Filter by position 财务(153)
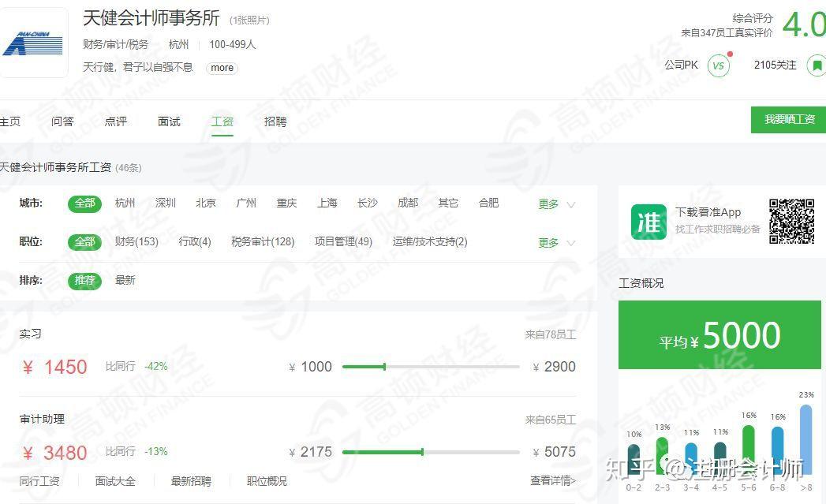 136,241
